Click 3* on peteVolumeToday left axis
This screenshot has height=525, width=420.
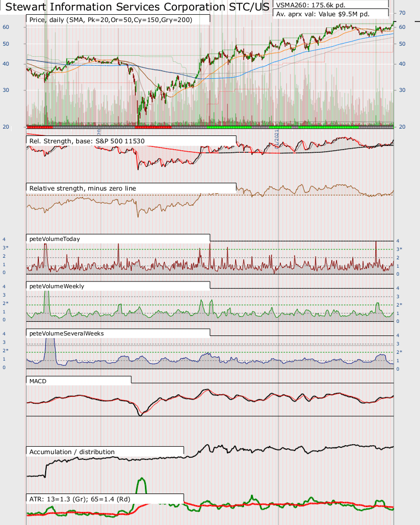[5, 247]
